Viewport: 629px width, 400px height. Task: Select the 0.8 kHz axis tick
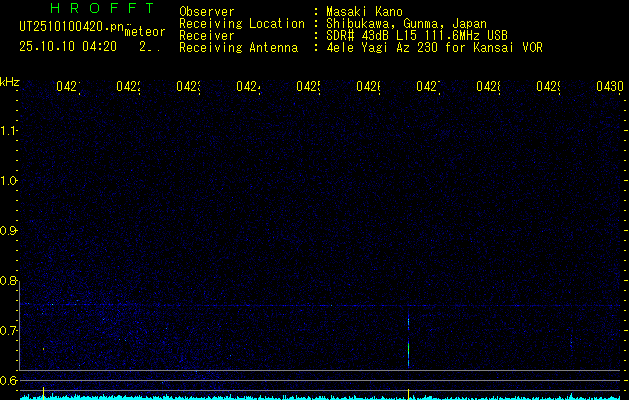9,281
